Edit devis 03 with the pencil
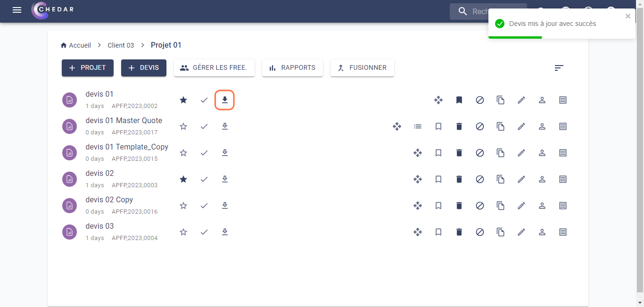Image resolution: width=644 pixels, height=307 pixels. coord(521,232)
